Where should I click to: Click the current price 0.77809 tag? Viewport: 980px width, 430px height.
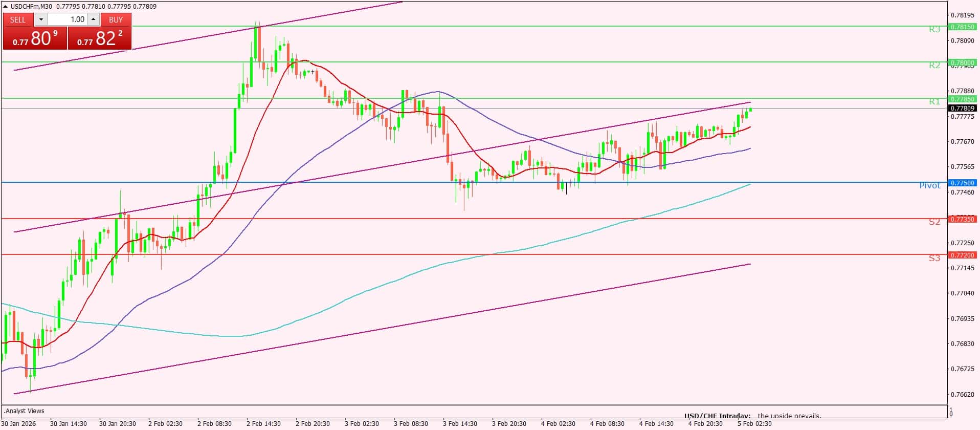(962, 108)
